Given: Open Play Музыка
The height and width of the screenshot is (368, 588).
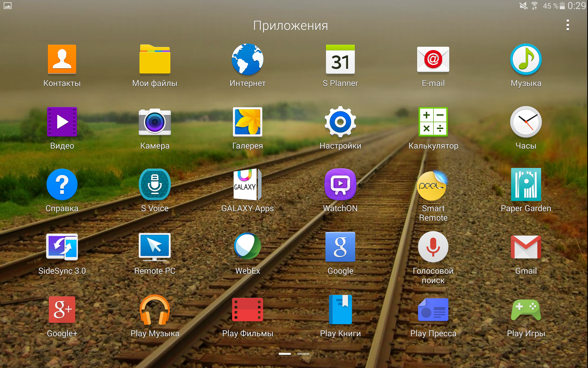Looking at the screenshot, I should tap(155, 310).
